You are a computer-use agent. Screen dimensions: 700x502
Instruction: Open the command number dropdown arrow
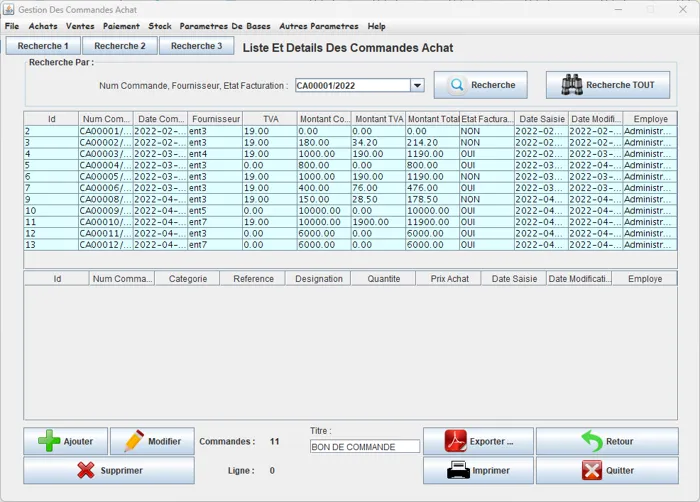[x=417, y=86]
